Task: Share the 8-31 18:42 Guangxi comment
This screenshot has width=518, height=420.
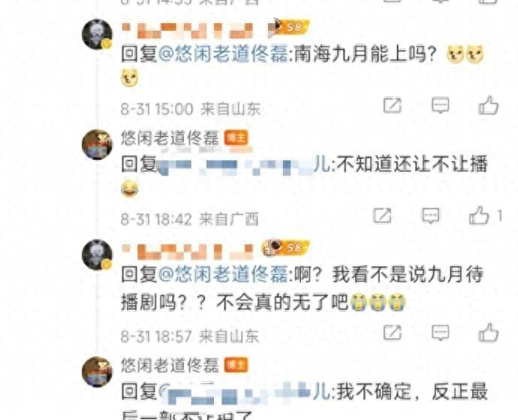Action: pos(382,216)
